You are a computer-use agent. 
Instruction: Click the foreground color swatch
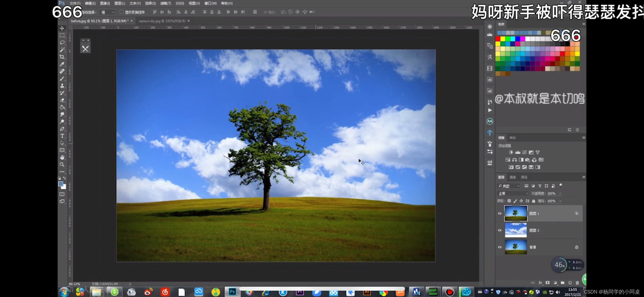point(61,184)
